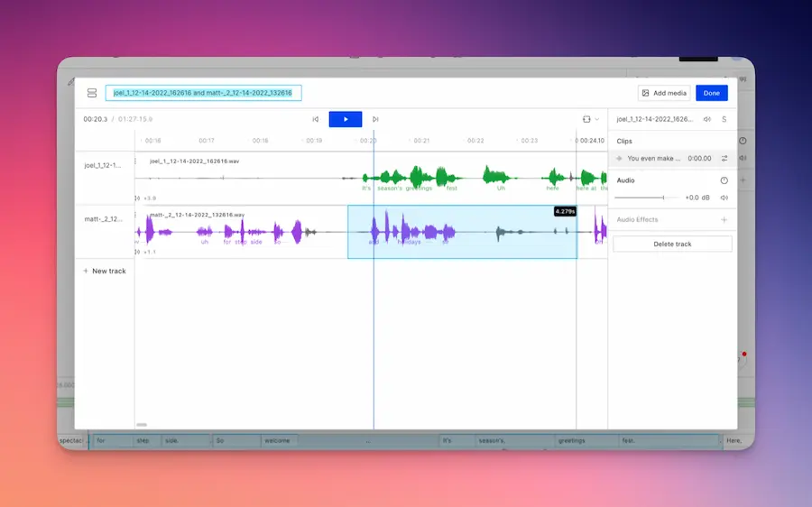Click the drag handle of matt .wav clip
This screenshot has width=812, height=507.
[x=135, y=215]
